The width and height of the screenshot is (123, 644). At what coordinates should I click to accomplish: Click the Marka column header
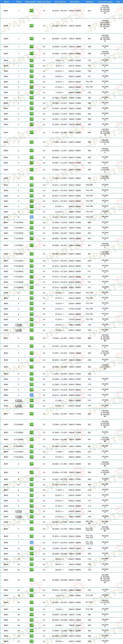point(6,2)
